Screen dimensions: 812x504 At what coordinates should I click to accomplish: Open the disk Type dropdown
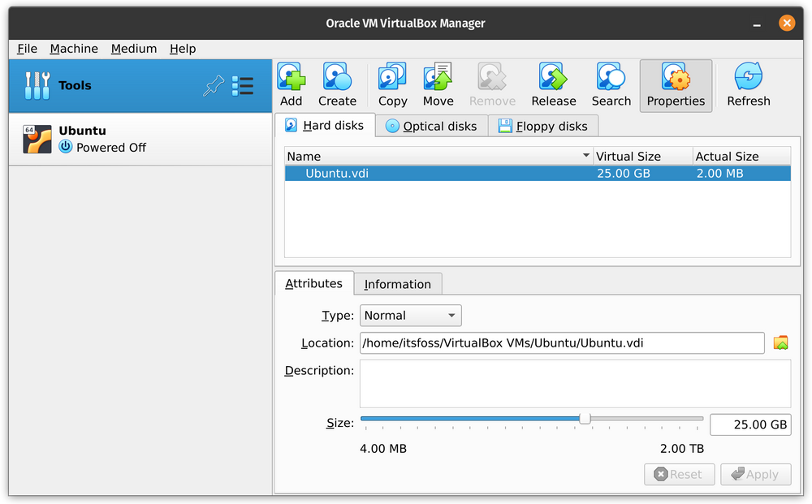pos(410,315)
